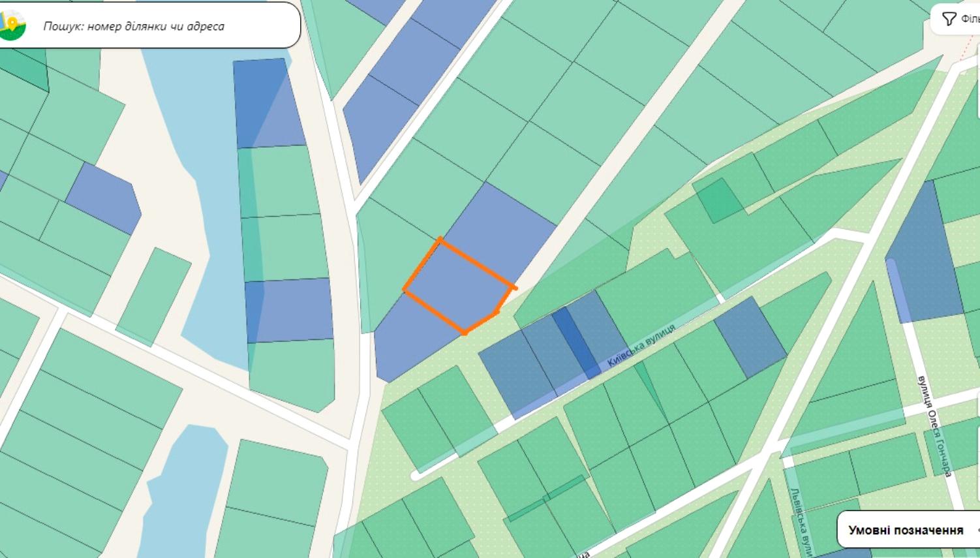Click the вулиця Олеся Гончара street label
The height and width of the screenshot is (558, 980).
pyautogui.click(x=934, y=425)
